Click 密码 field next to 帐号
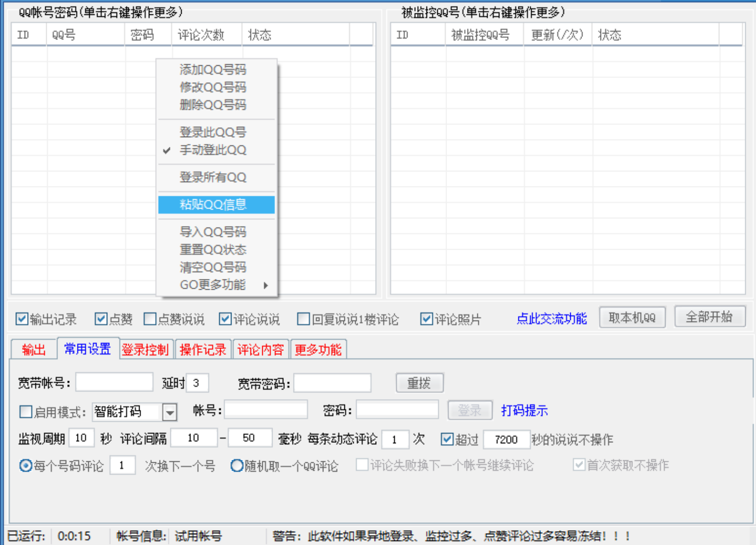 click(x=398, y=409)
